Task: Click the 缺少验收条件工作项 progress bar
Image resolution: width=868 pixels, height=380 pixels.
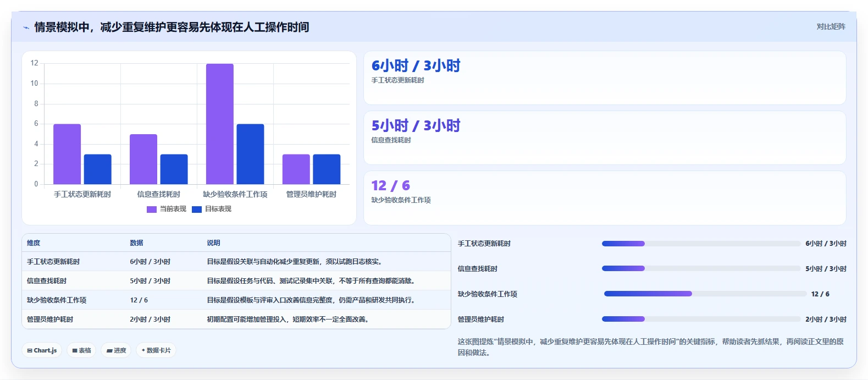Action: point(705,294)
